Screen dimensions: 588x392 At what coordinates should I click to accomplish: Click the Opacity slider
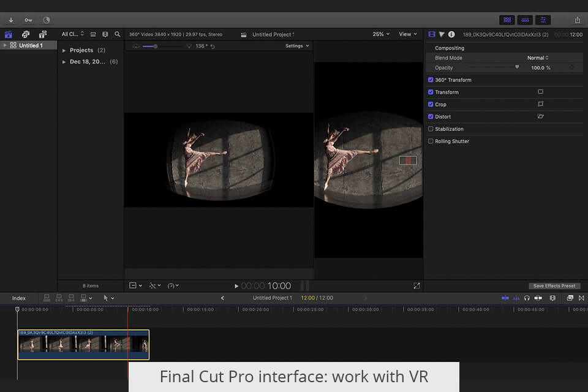(x=493, y=67)
